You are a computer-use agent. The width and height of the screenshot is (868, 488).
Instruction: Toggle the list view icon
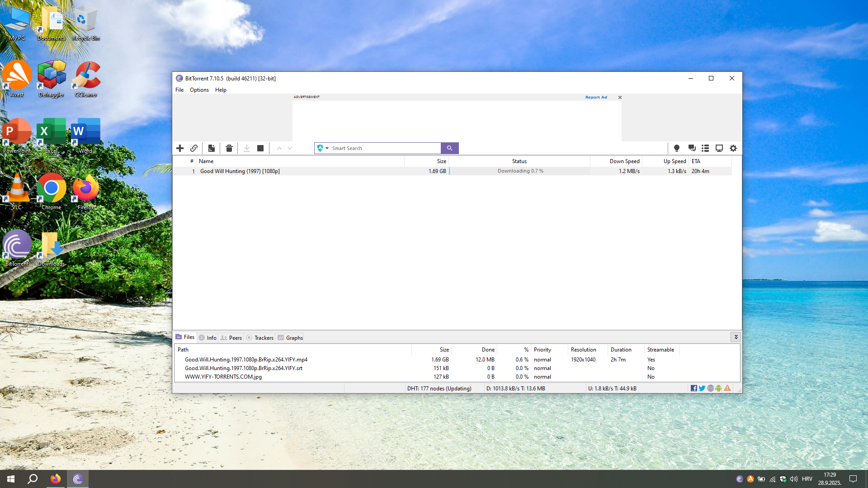point(705,148)
